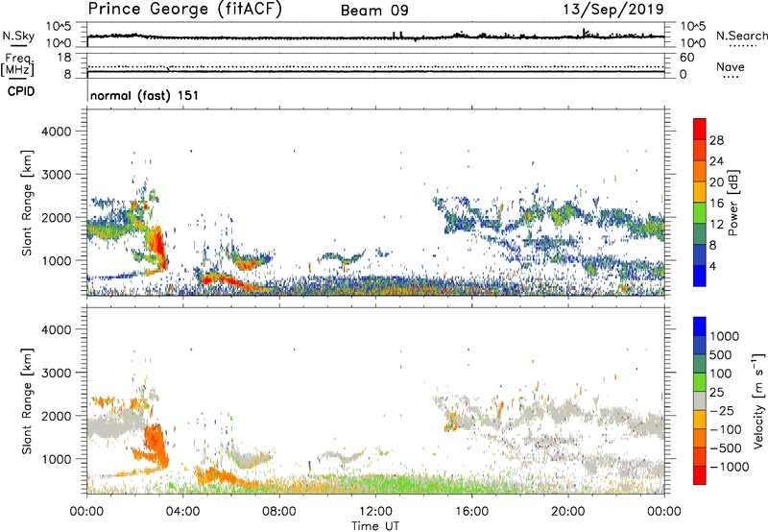
Task: Select the Beam 09 label
Action: tap(374, 11)
